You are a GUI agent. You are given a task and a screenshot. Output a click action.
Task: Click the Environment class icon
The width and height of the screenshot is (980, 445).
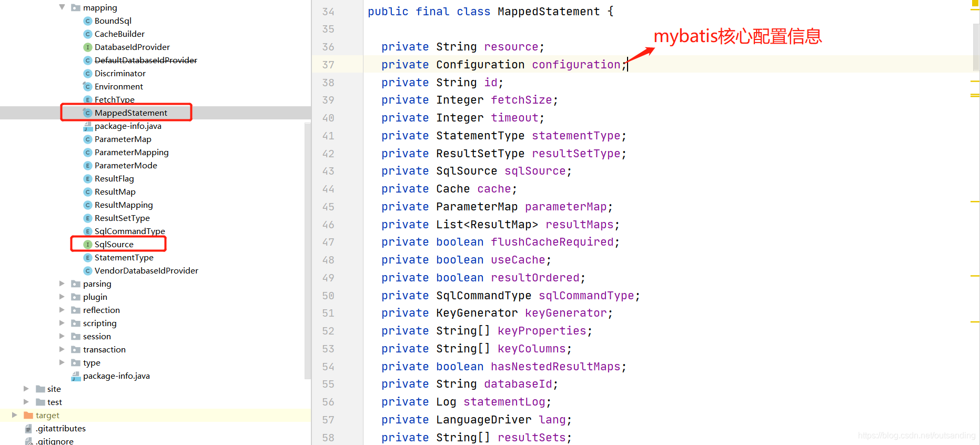pyautogui.click(x=88, y=87)
